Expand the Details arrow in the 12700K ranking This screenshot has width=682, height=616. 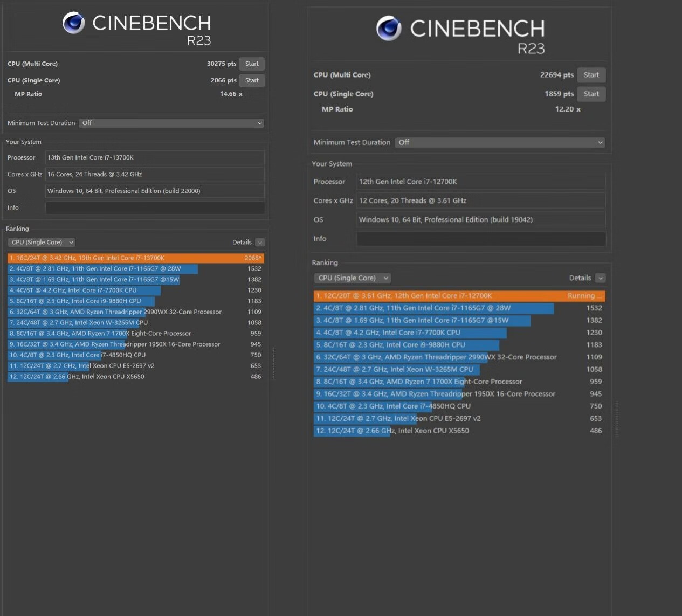pyautogui.click(x=601, y=278)
